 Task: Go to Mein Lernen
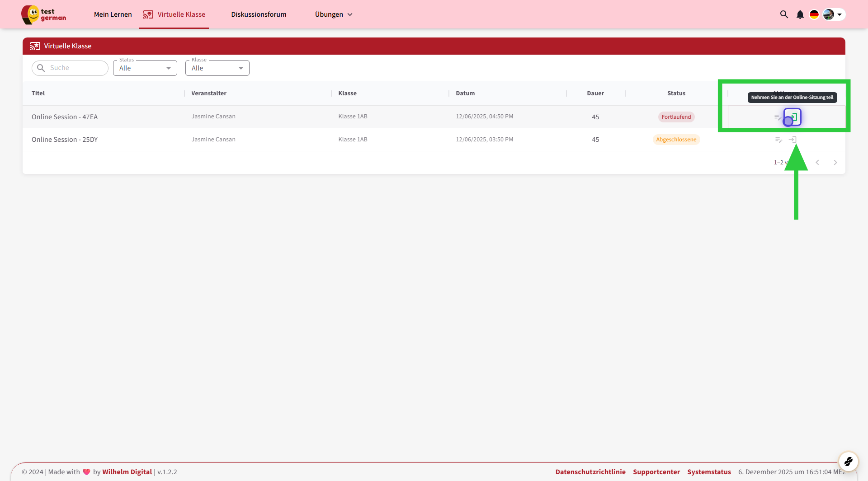[x=113, y=14]
